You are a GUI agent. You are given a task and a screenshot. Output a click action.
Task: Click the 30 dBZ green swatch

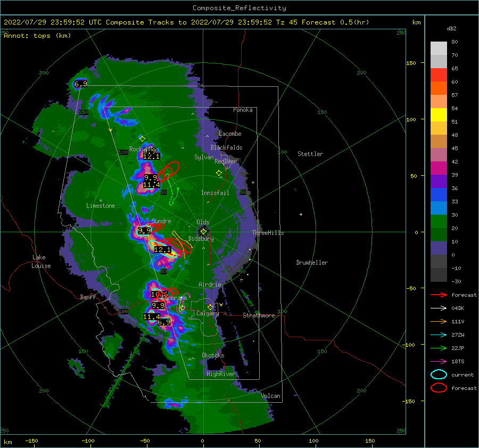pyautogui.click(x=439, y=222)
